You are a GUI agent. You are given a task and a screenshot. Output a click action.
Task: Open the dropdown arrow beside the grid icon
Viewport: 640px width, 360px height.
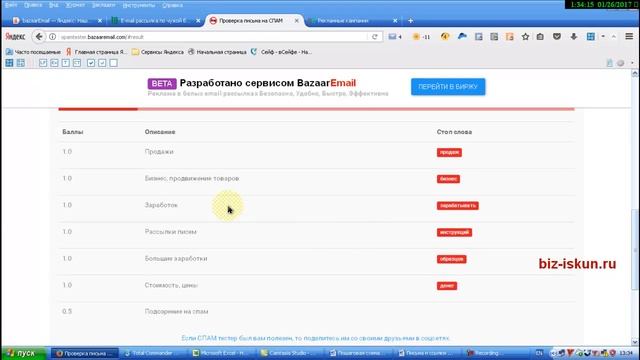(603, 37)
